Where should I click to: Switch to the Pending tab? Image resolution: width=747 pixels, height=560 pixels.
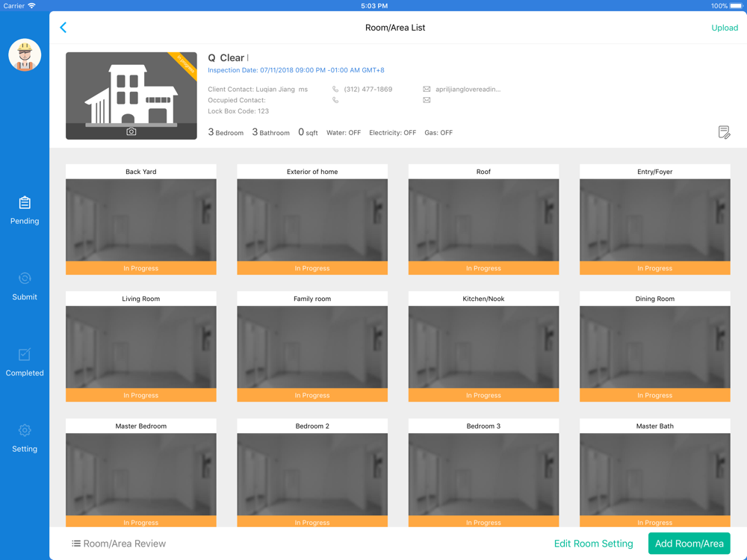[x=25, y=211]
